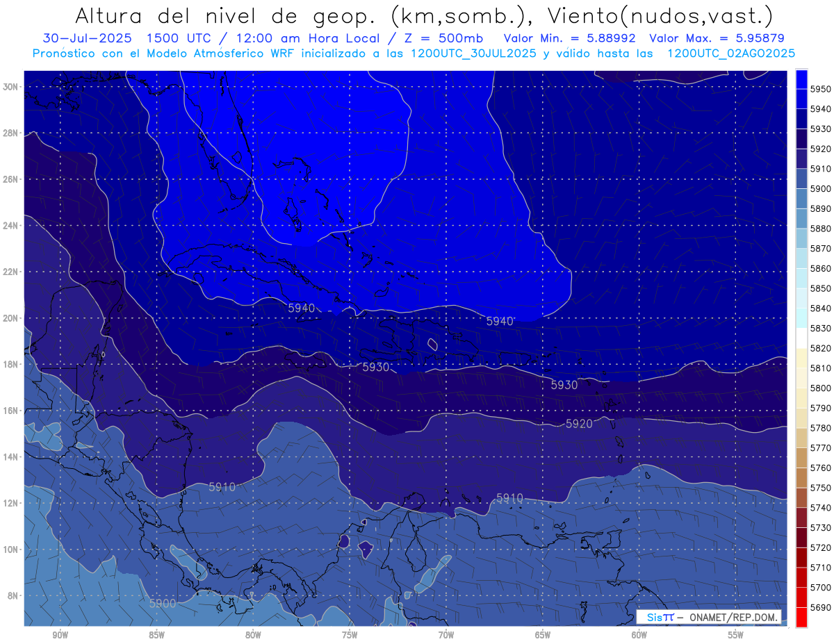Click the bright red legend swatch below 5690

tap(801, 617)
